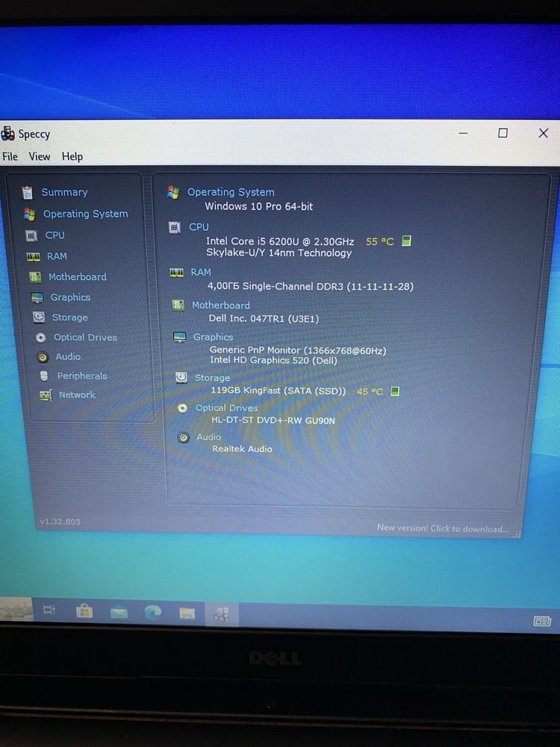This screenshot has height=747, width=560.
Task: Click the disc icon in summary panel
Action: coord(182,409)
